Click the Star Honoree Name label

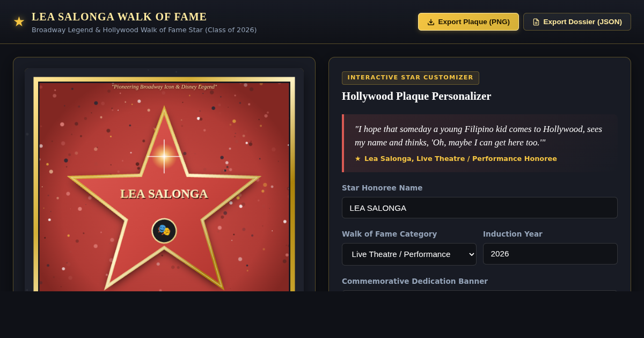tap(382, 188)
